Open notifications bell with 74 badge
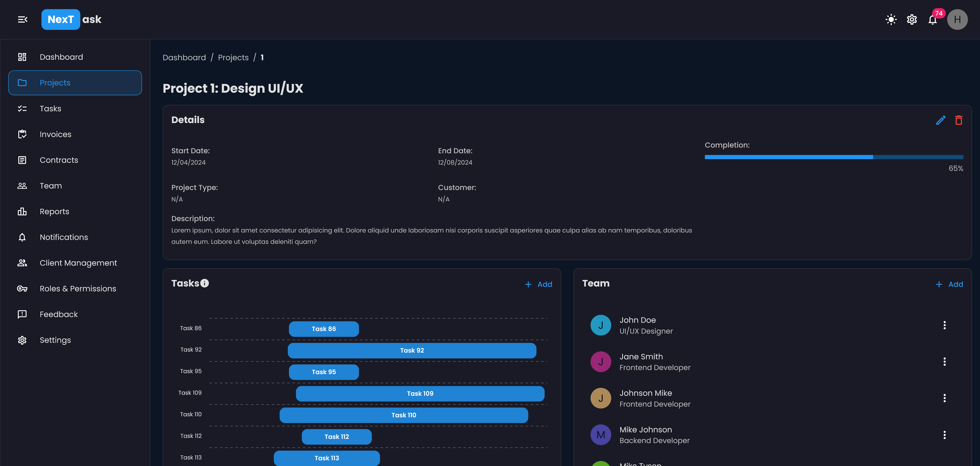This screenshot has height=466, width=980. pyautogui.click(x=933, y=20)
